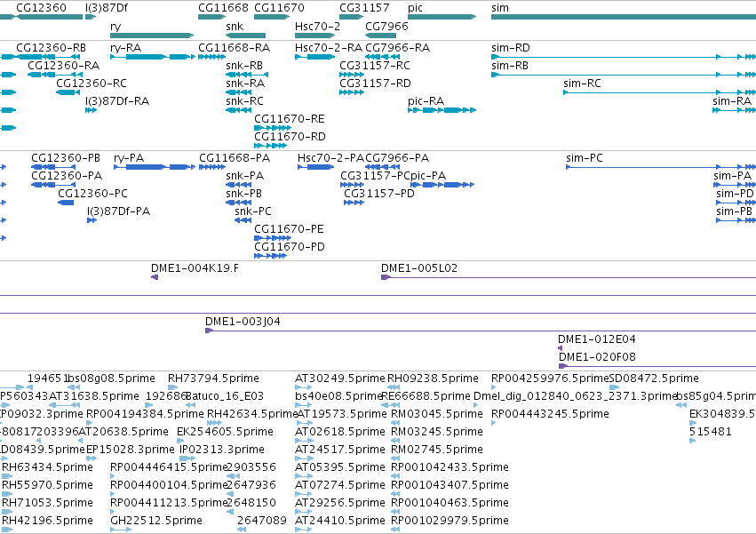
Task: Select the sim gene bar
Action: 624,17
